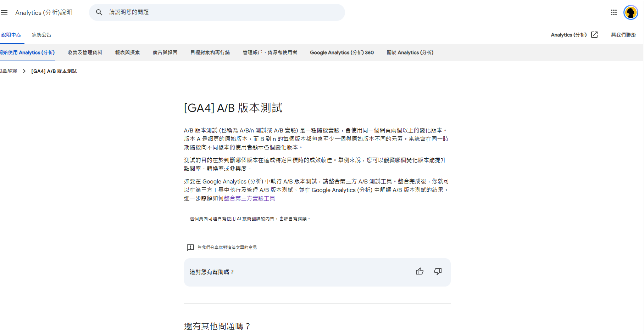Click the search magnifier icon
The height and width of the screenshot is (334, 644).
point(99,12)
